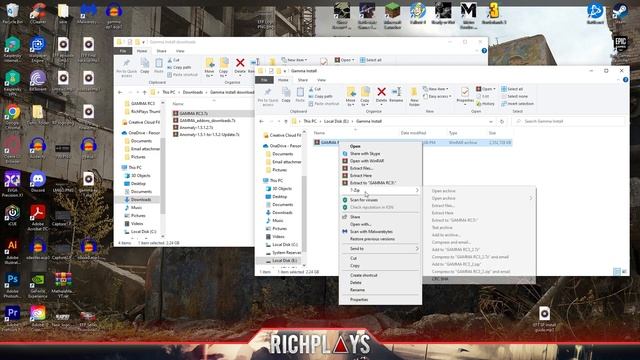The height and width of the screenshot is (360, 640).
Task: Expand the 7-Zip submenu in context menu
Action: pyautogui.click(x=380, y=190)
